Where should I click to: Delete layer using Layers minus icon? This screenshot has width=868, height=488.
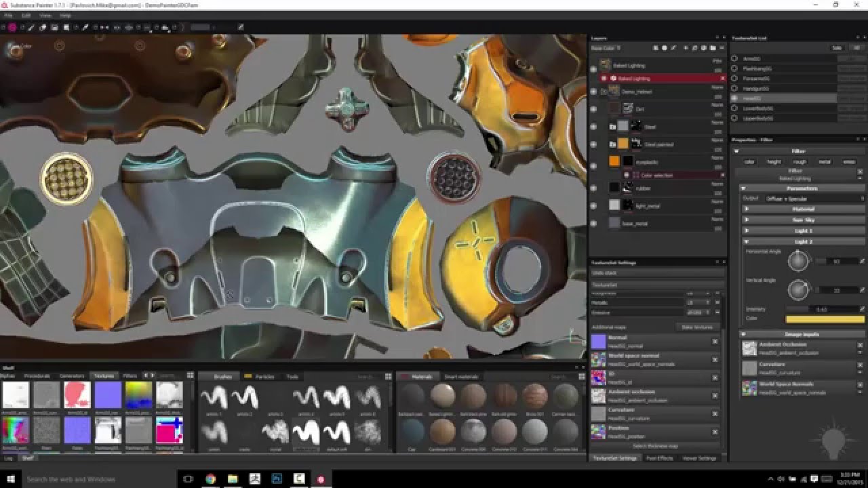click(722, 48)
